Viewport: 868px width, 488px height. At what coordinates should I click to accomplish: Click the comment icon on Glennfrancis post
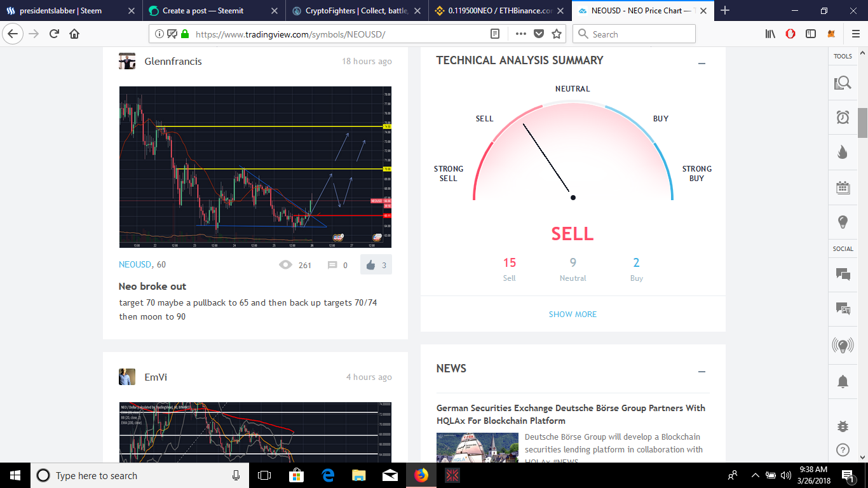[332, 265]
